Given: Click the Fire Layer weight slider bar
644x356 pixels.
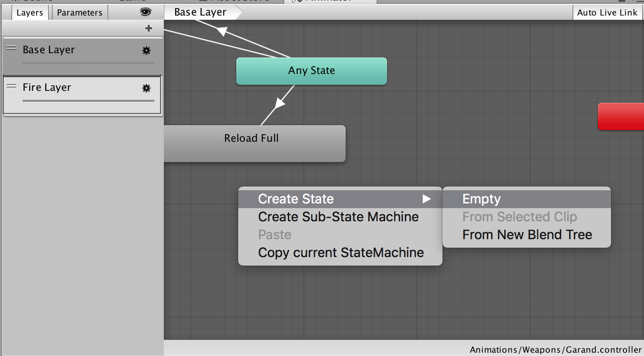Looking at the screenshot, I should 88,100.
